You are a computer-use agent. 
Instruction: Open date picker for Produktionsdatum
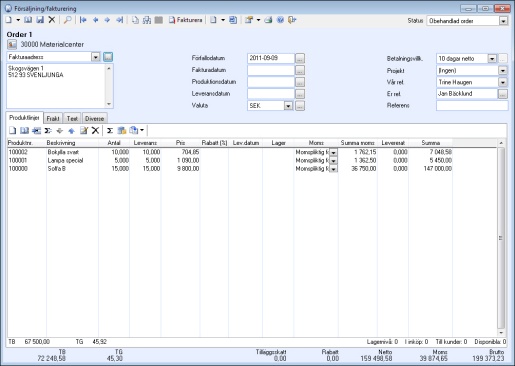pos(300,82)
